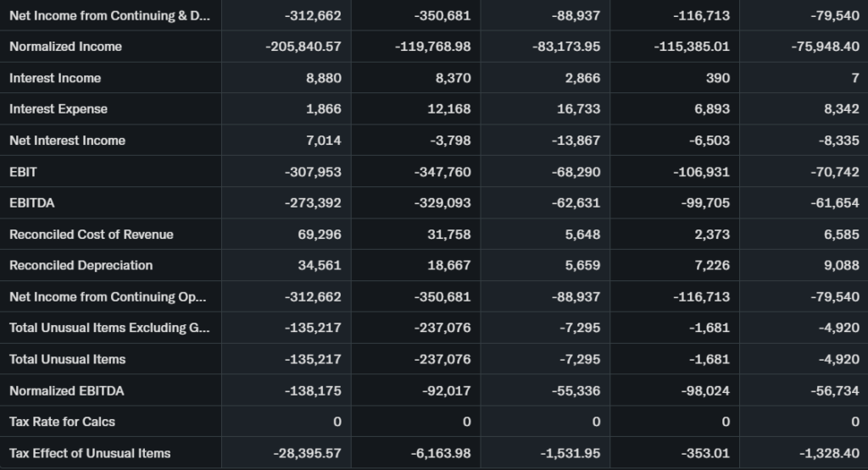The image size is (868, 470).
Task: Select the Interest Expense value 12,168
Action: coord(448,109)
